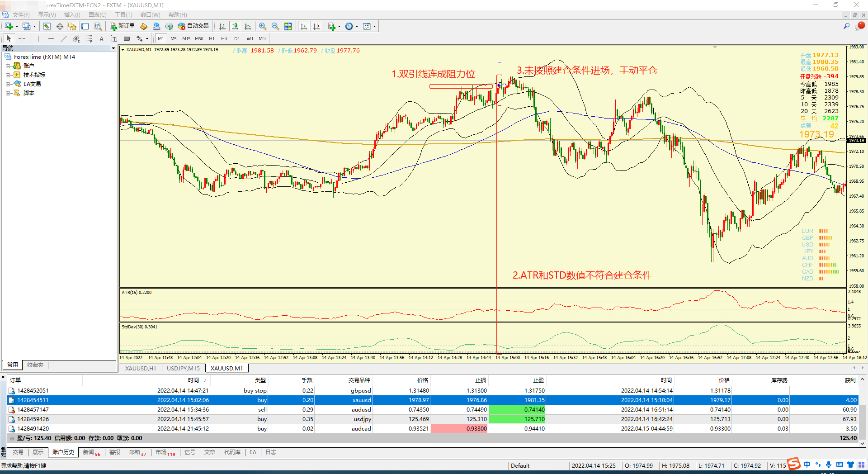
Task: Select the vertical line drawing tool
Action: coord(38,38)
